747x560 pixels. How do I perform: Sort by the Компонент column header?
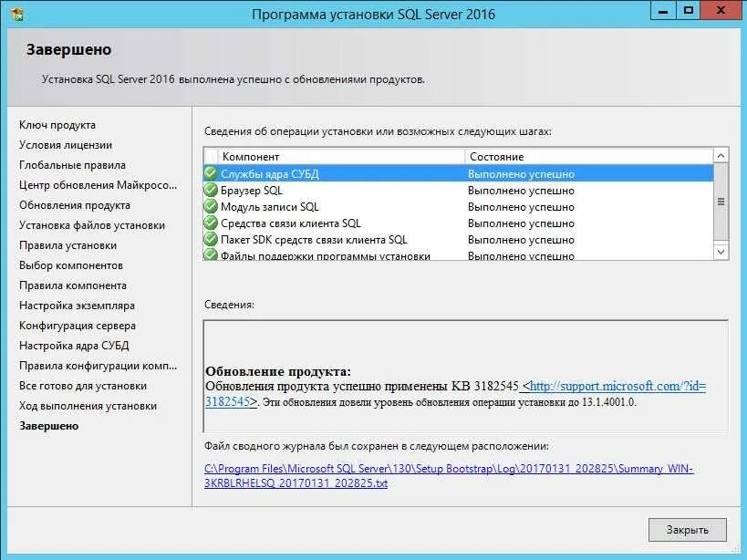coord(341,157)
